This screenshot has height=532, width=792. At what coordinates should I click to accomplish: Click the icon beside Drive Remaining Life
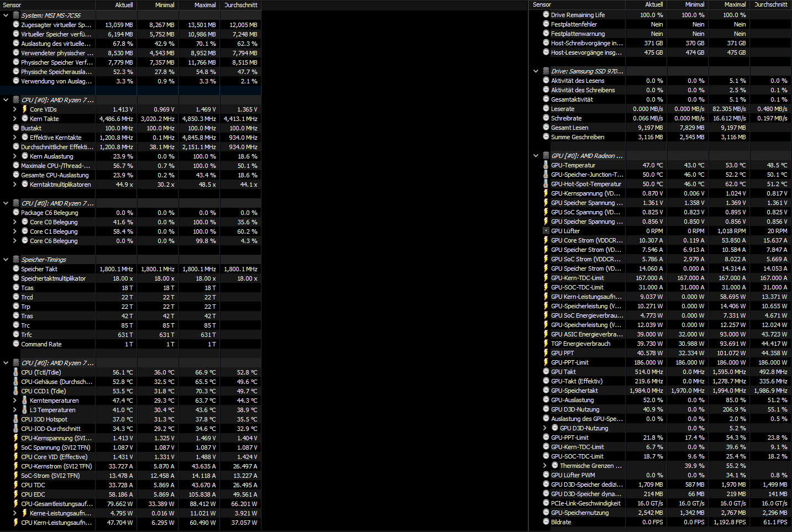coord(546,15)
